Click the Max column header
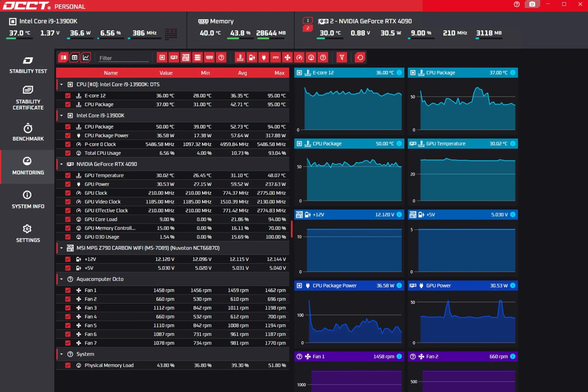 [279, 73]
